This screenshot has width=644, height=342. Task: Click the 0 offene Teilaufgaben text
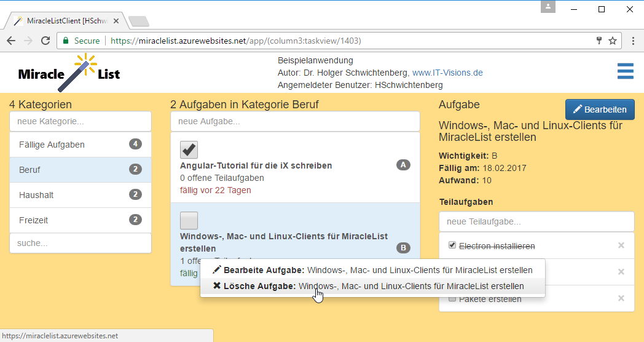[222, 178]
